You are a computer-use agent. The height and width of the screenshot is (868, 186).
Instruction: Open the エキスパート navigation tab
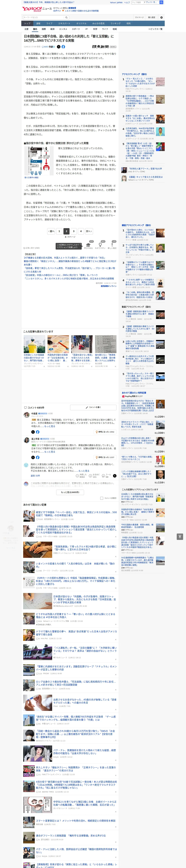coord(64,24)
